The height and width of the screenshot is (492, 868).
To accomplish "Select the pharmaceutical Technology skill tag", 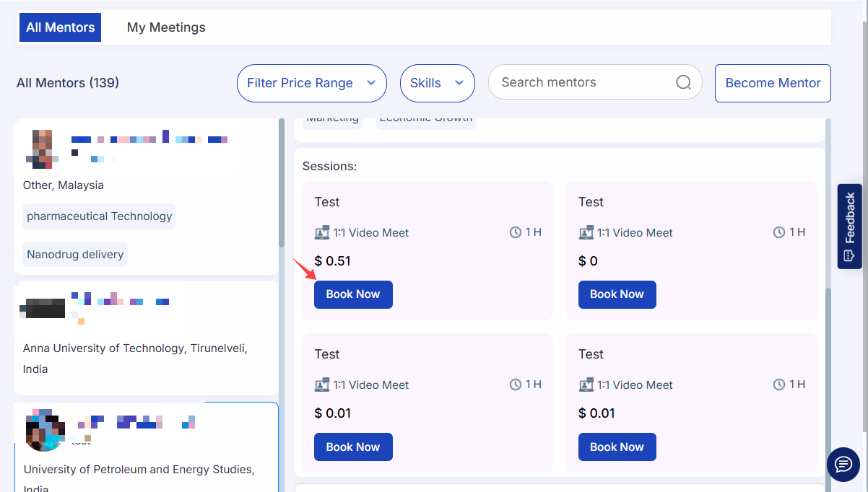I will (x=100, y=216).
